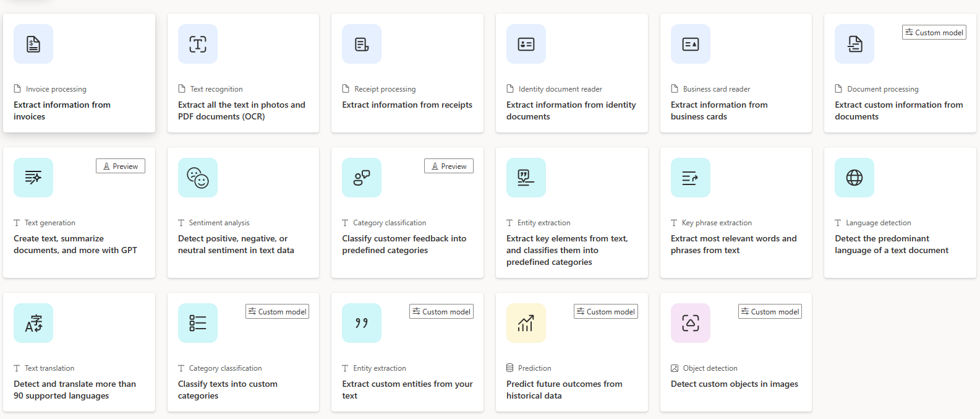This screenshot has width=980, height=419.
Task: Click the Receipt processing icon
Action: coord(362,44)
